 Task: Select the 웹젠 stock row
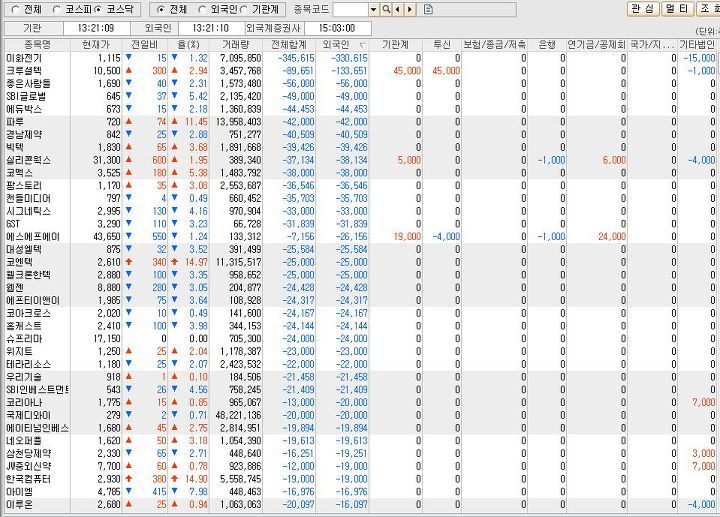360,287
